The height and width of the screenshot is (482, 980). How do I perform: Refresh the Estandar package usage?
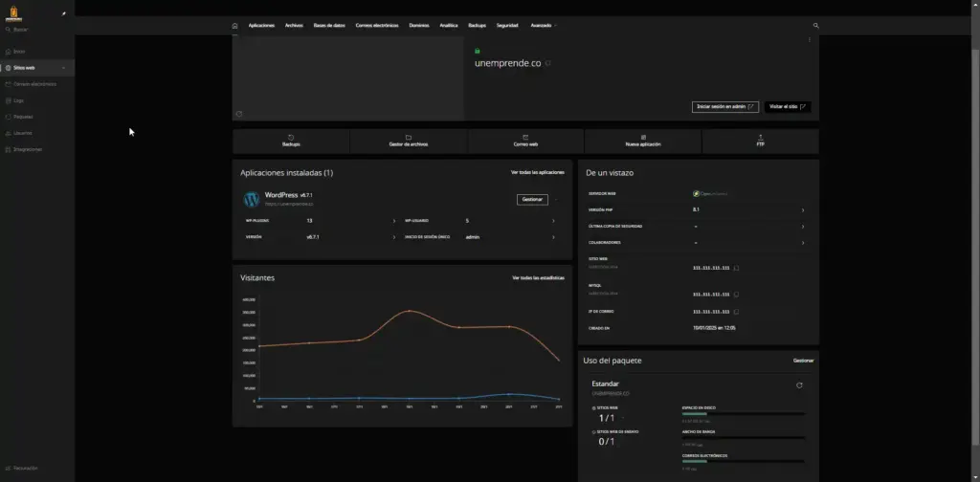coord(799,385)
